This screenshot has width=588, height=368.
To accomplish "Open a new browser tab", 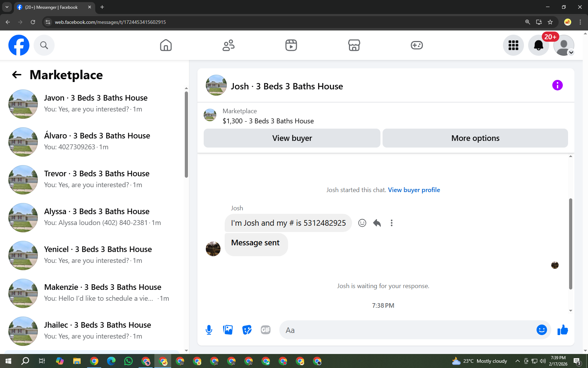I will tap(102, 7).
